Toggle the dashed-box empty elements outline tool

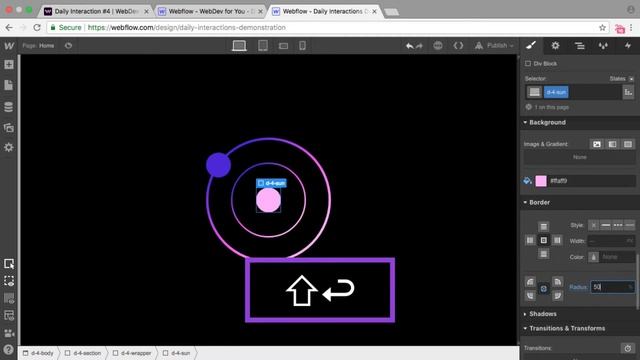coord(9,281)
